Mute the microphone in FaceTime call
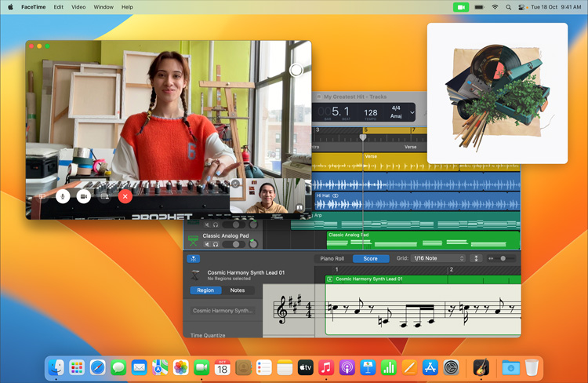Image resolution: width=588 pixels, height=383 pixels. pos(63,196)
